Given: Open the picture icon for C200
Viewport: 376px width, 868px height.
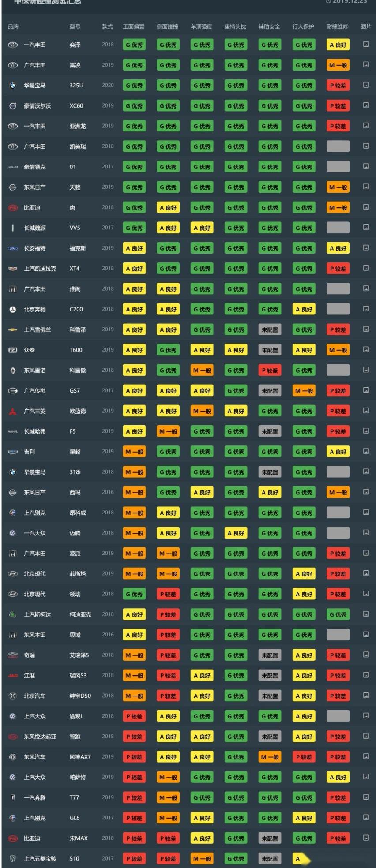Looking at the screenshot, I should [366, 309].
